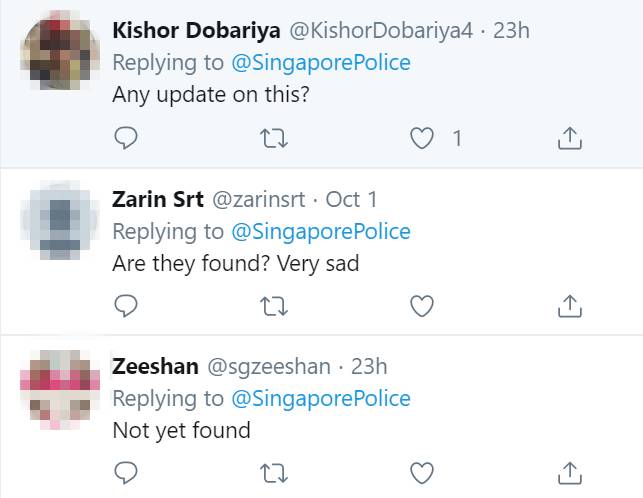The height and width of the screenshot is (498, 643).
Task: Retweet Kishor Dobariya's tweet
Action: (x=273, y=138)
